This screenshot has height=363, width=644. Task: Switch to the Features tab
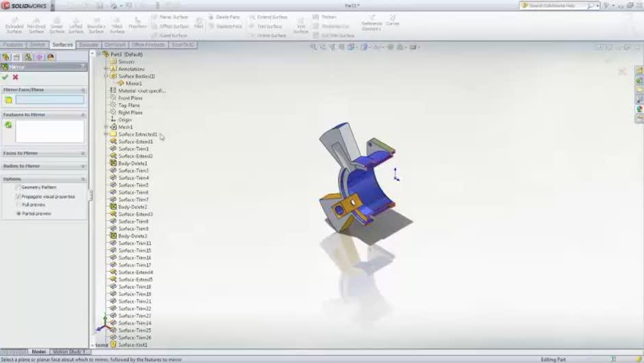coord(13,45)
